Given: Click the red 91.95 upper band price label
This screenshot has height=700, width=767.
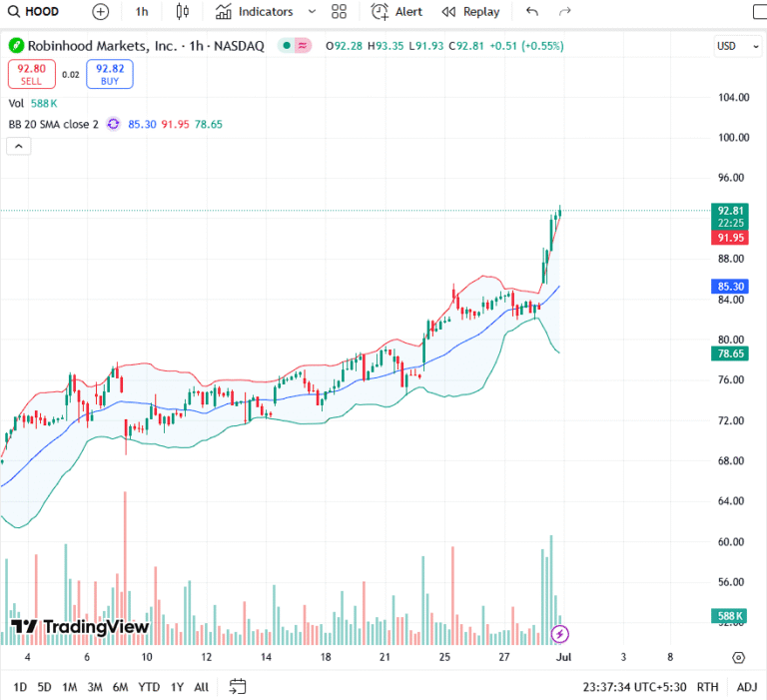Looking at the screenshot, I should pyautogui.click(x=730, y=238).
